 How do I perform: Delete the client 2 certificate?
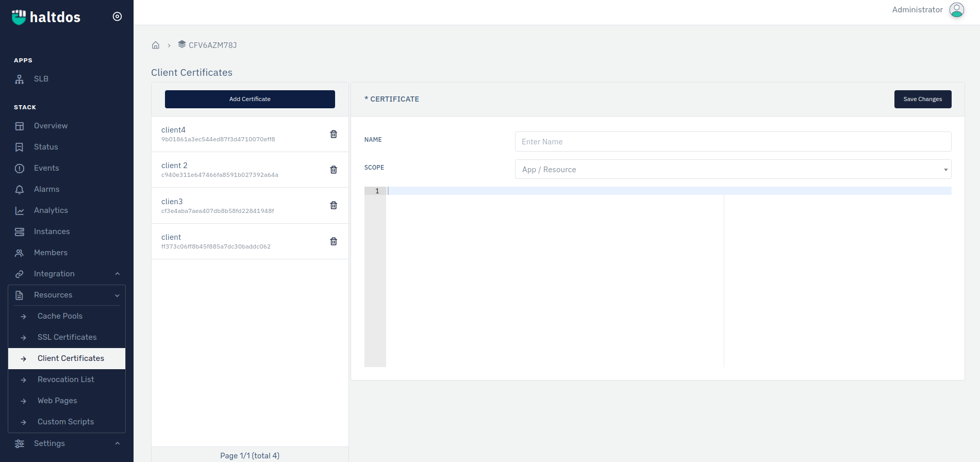point(334,170)
